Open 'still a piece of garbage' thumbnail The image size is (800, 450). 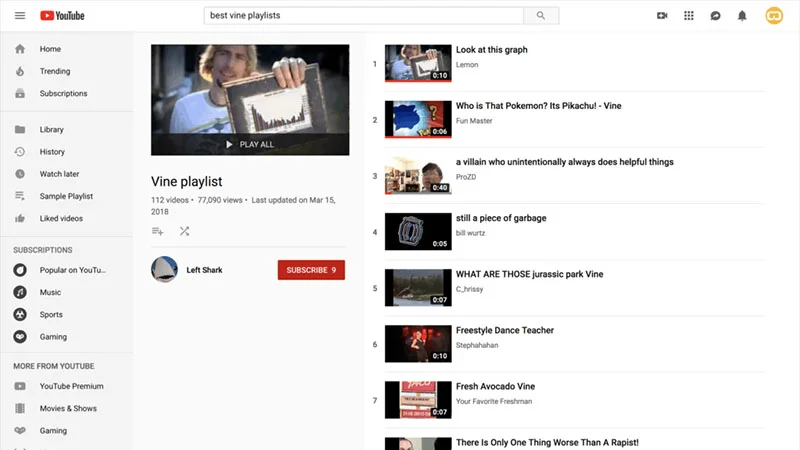point(418,232)
